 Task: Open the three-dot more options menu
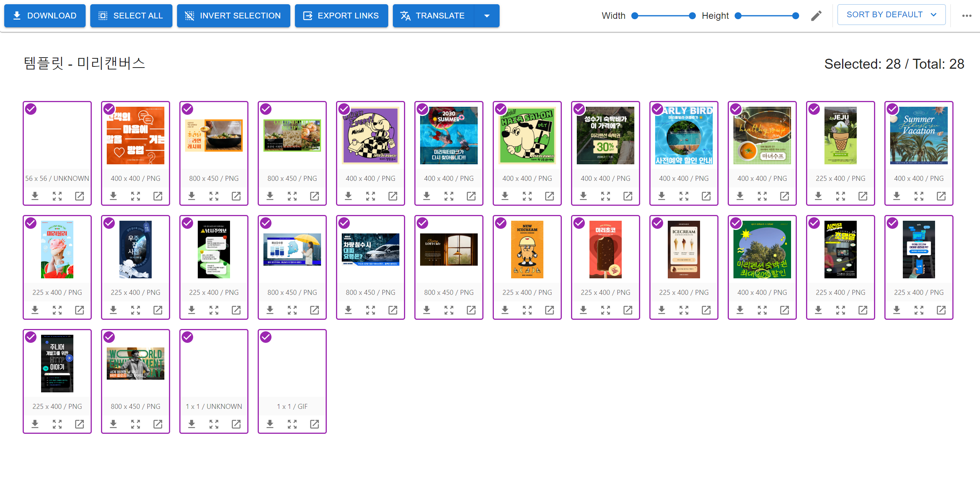[x=967, y=16]
